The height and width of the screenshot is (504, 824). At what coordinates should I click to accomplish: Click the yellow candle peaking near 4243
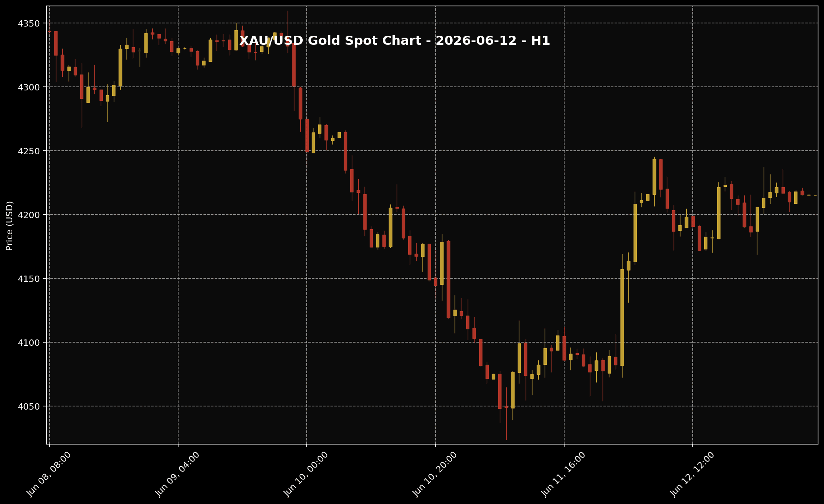pos(654,177)
